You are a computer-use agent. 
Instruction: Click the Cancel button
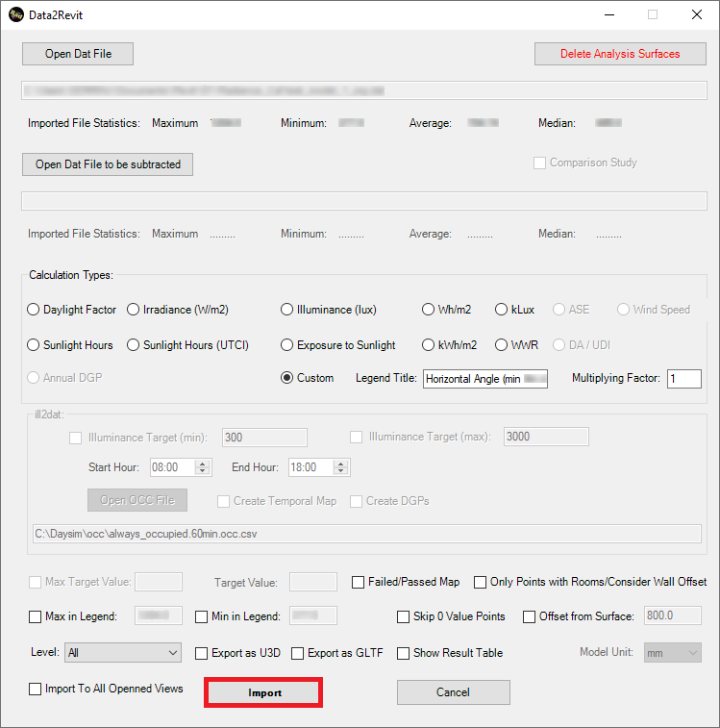453,692
